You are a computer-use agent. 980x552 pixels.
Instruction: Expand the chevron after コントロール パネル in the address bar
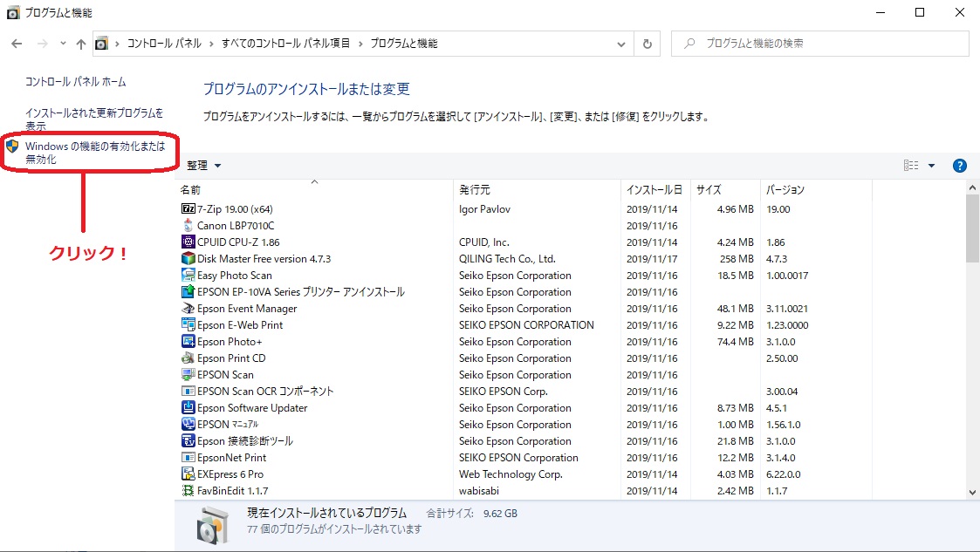click(x=211, y=44)
